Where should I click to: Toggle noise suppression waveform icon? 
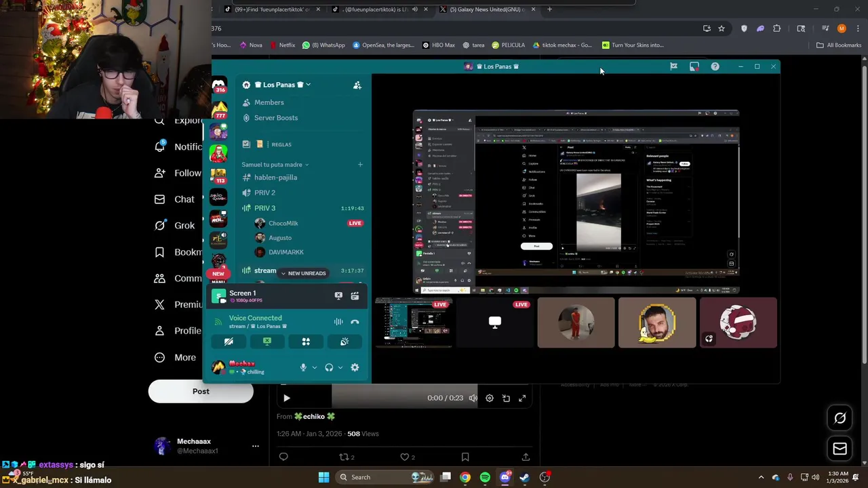(338, 322)
